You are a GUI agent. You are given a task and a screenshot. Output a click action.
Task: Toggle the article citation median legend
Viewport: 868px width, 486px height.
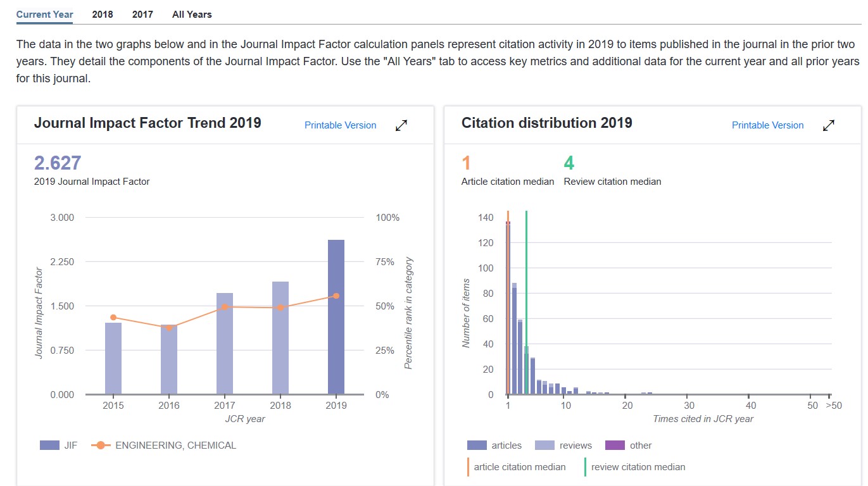pyautogui.click(x=516, y=467)
